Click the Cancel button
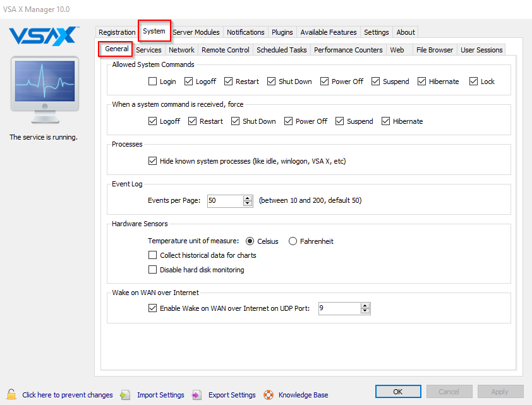This screenshot has height=405, width=532. tap(449, 392)
